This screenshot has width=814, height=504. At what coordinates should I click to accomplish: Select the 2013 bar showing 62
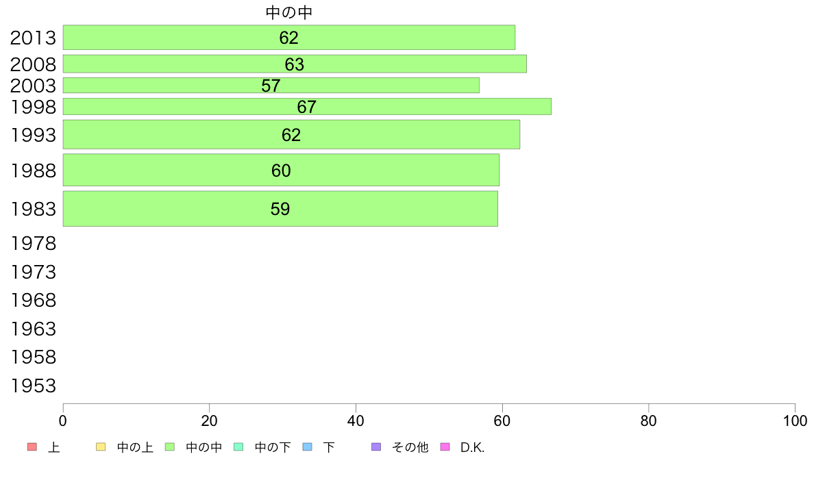tap(289, 38)
